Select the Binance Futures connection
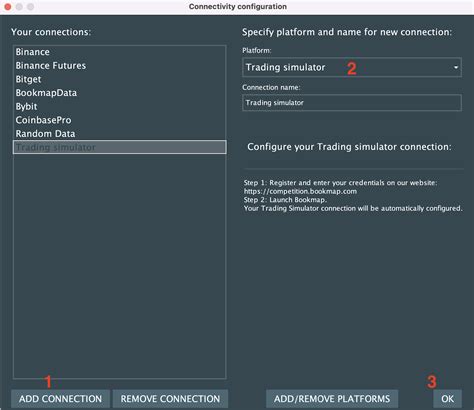This screenshot has width=474, height=410. pos(119,66)
